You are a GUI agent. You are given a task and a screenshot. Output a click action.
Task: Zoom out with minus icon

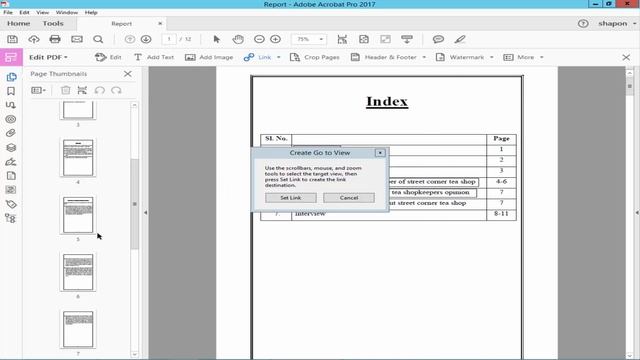point(259,39)
